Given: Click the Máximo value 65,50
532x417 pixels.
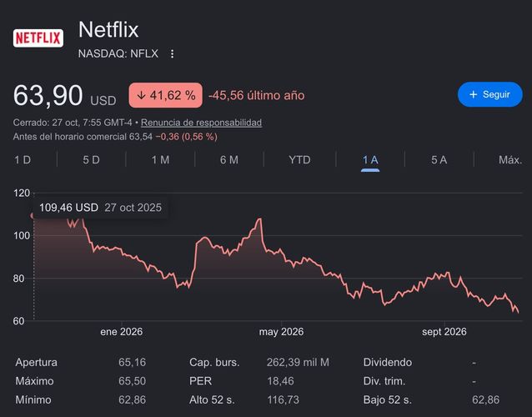Looking at the screenshot, I should pyautogui.click(x=132, y=381).
